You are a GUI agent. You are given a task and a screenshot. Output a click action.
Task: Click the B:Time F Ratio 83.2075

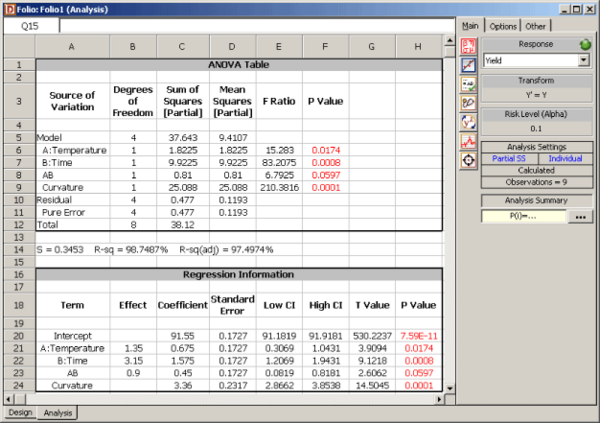(279, 163)
